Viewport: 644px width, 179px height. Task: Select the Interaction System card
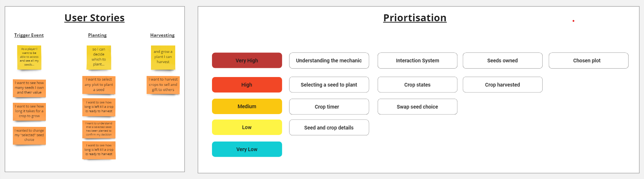(x=417, y=61)
